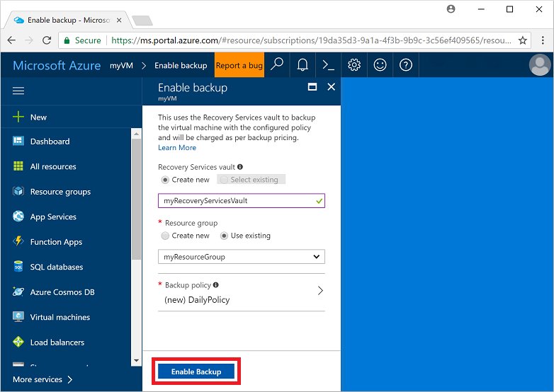
Task: Open Resource groups from sidebar
Action: (60, 192)
